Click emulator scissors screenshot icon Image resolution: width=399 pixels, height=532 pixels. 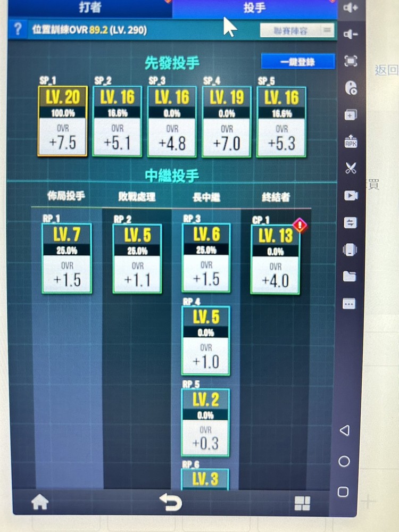tap(351, 168)
